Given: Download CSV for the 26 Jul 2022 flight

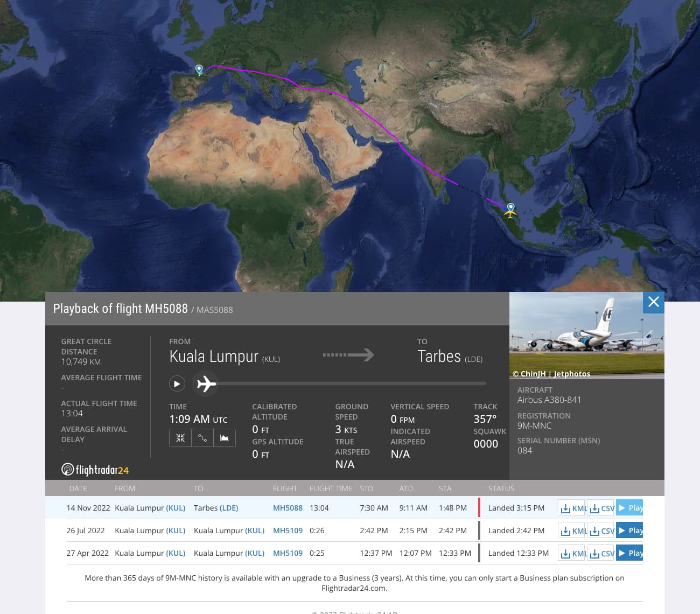Looking at the screenshot, I should point(601,531).
